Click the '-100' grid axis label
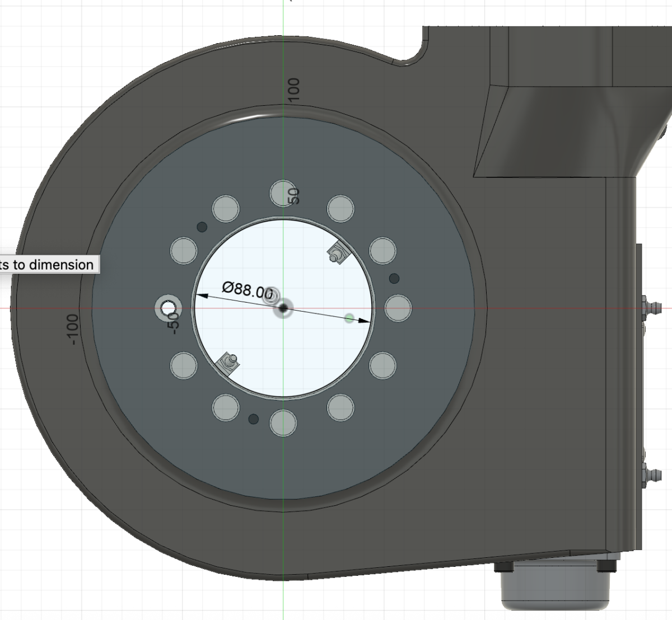This screenshot has height=620, width=672. [x=71, y=330]
